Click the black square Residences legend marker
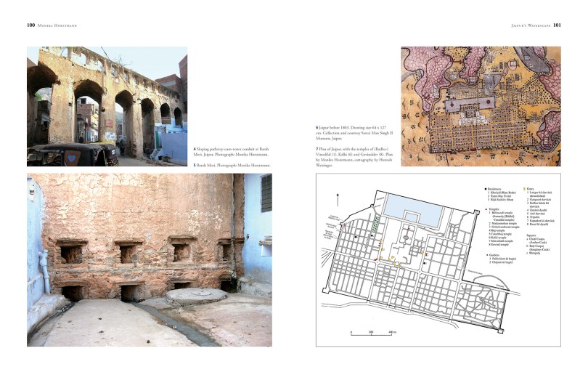588x372 pixels. point(486,188)
